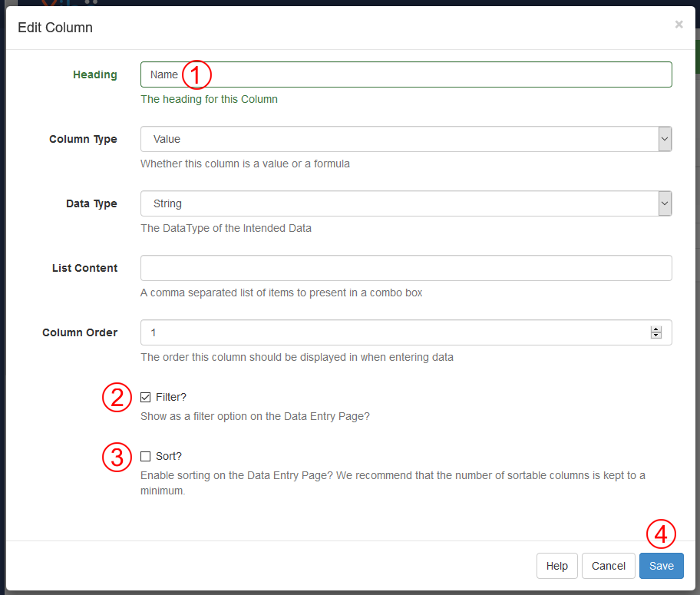Click the Heading input field containing Name
The image size is (700, 595).
[406, 74]
